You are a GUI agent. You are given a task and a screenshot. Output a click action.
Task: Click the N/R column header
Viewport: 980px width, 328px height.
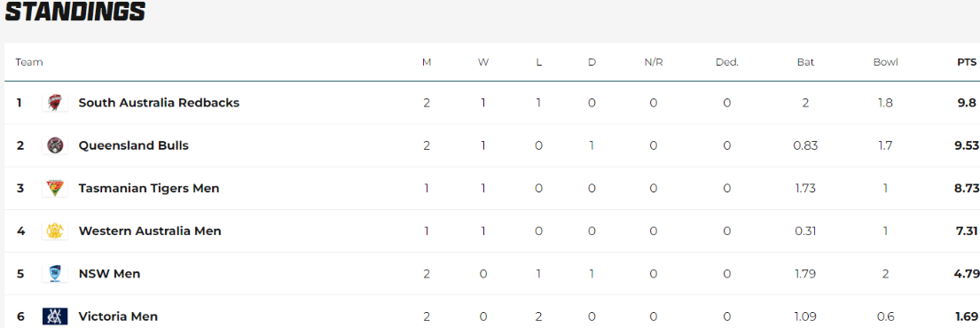[x=653, y=62]
